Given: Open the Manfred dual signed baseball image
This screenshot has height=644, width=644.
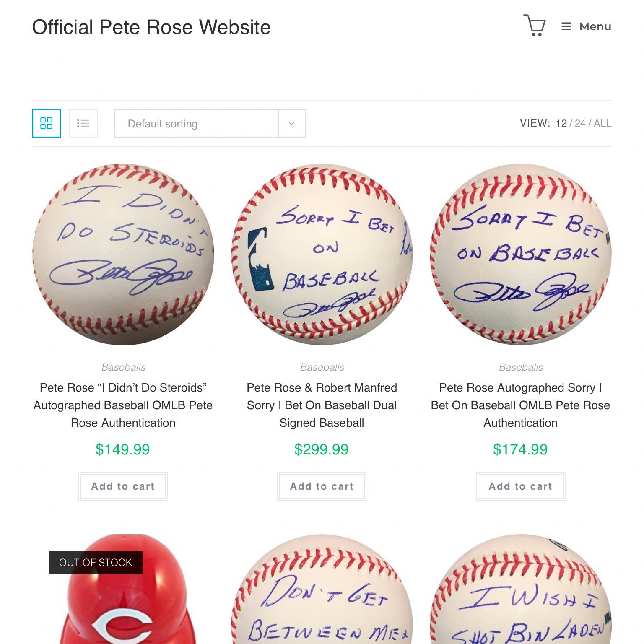Looking at the screenshot, I should (x=322, y=254).
